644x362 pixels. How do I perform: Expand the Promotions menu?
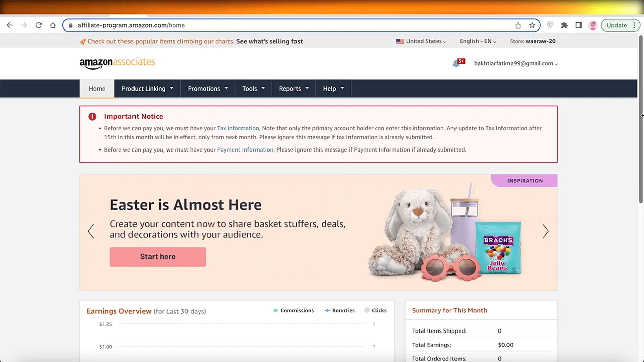click(x=208, y=88)
